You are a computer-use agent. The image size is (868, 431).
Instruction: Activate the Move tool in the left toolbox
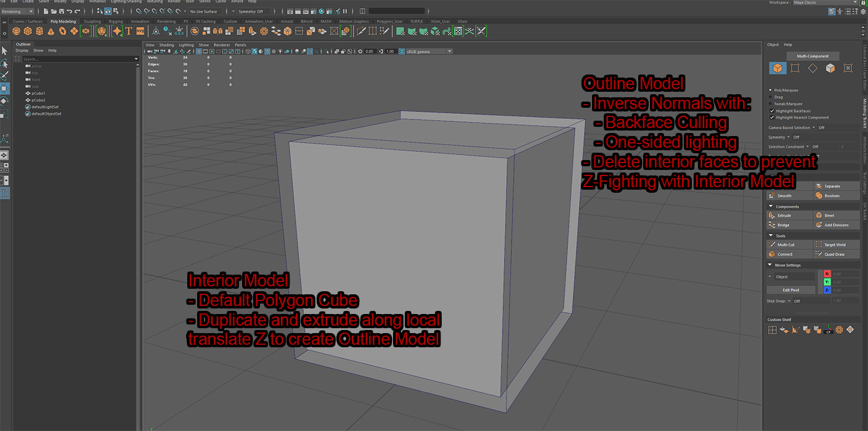pos(5,88)
